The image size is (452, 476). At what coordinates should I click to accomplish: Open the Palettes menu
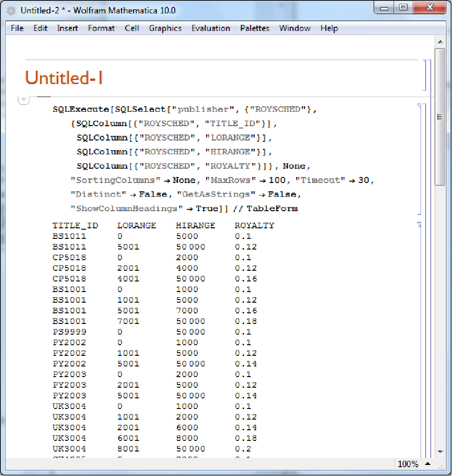[x=255, y=28]
